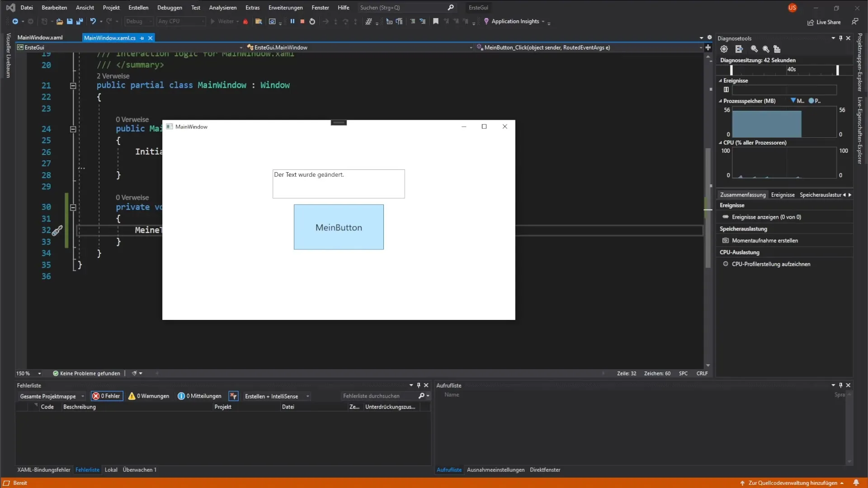868x488 pixels.
Task: Undo the last action
Action: 93,21
